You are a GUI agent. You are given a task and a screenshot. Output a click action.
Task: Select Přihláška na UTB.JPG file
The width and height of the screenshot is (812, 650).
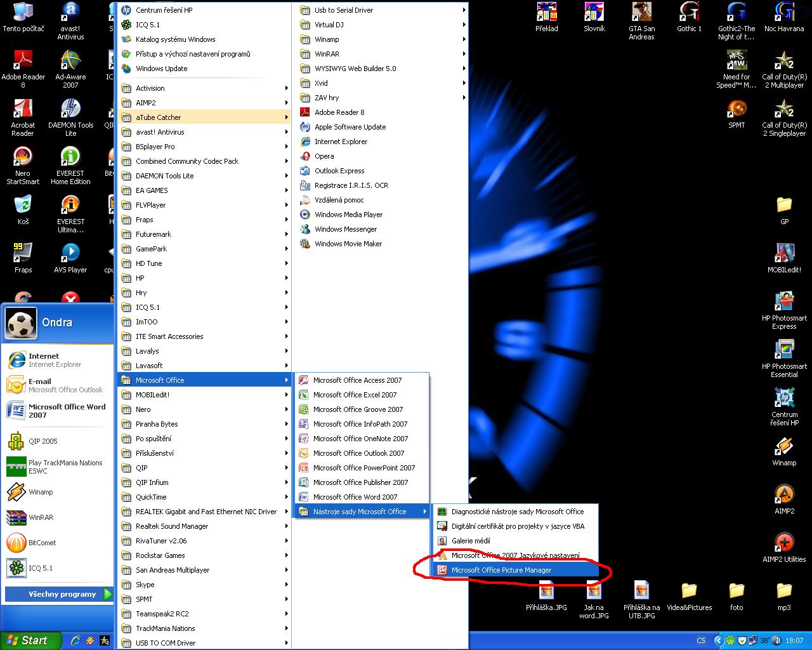click(641, 600)
